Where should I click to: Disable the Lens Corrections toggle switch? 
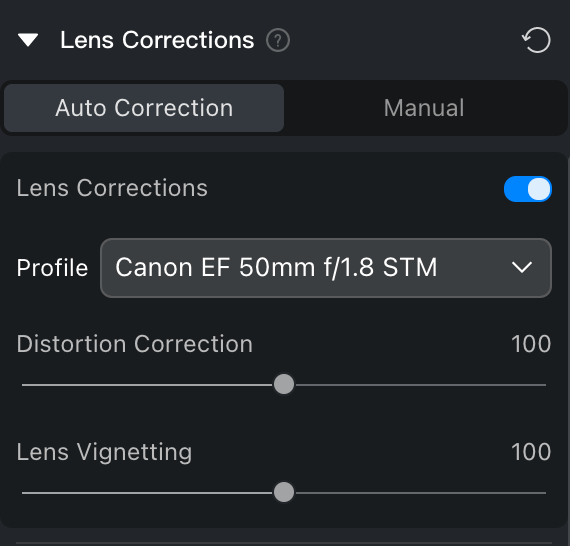pos(528,189)
